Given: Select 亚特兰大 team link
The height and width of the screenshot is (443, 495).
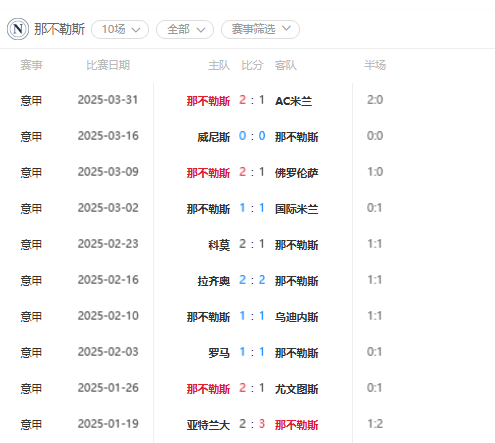Looking at the screenshot, I should (x=208, y=425).
